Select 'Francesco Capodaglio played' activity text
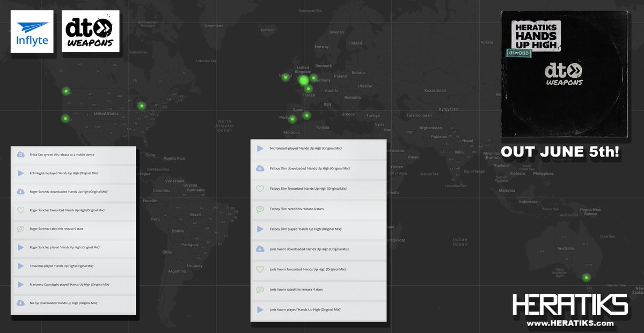Image resolution: width=644 pixels, height=333 pixels. (70, 284)
